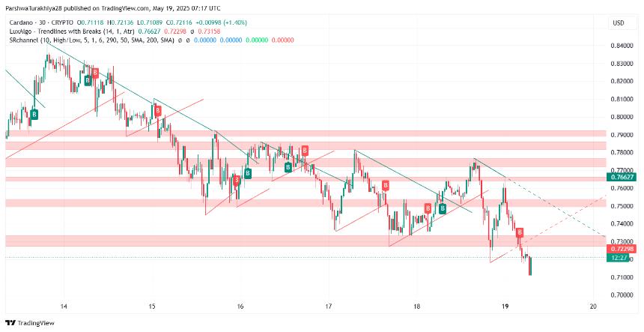This screenshot has width=644, height=332.
Task: Click the red S signal marker on chart
Action: click(x=237, y=181)
